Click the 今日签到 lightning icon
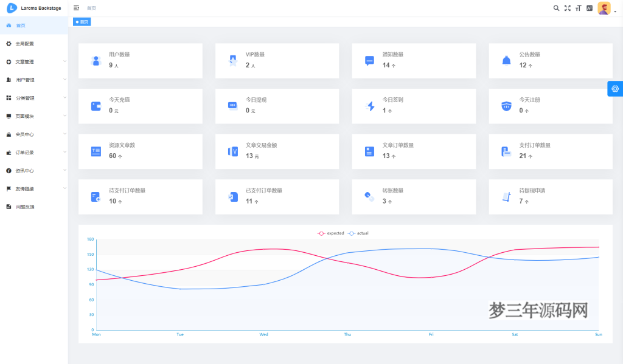The width and height of the screenshot is (623, 364). click(369, 106)
